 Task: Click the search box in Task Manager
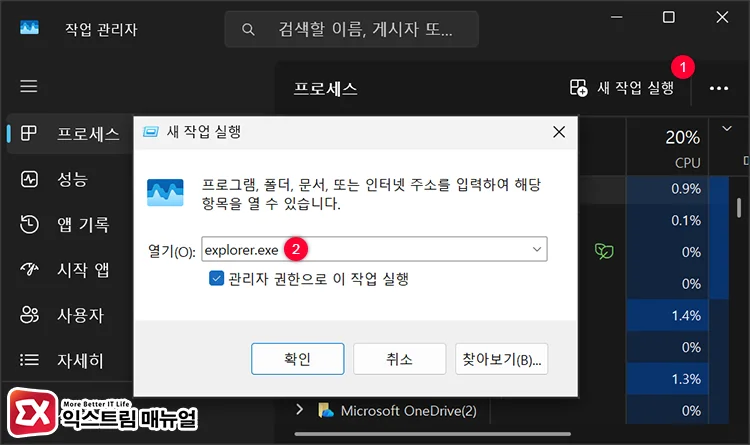coord(352,29)
